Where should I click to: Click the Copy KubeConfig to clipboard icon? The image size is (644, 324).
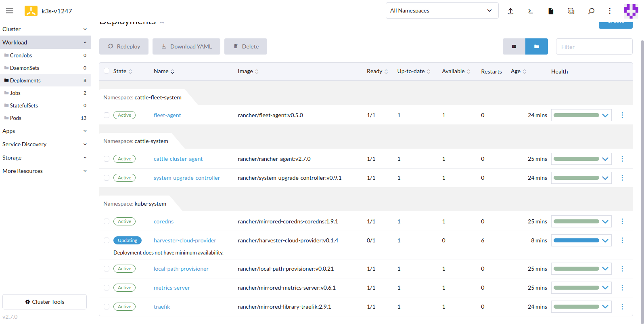(571, 11)
